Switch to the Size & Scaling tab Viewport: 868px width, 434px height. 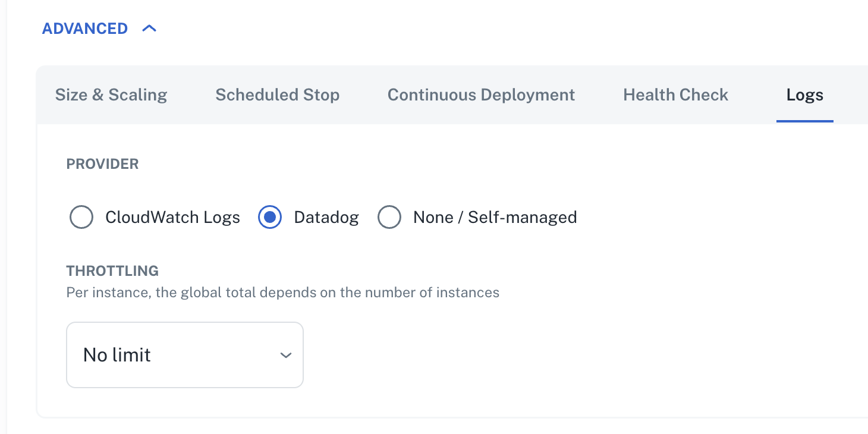111,95
